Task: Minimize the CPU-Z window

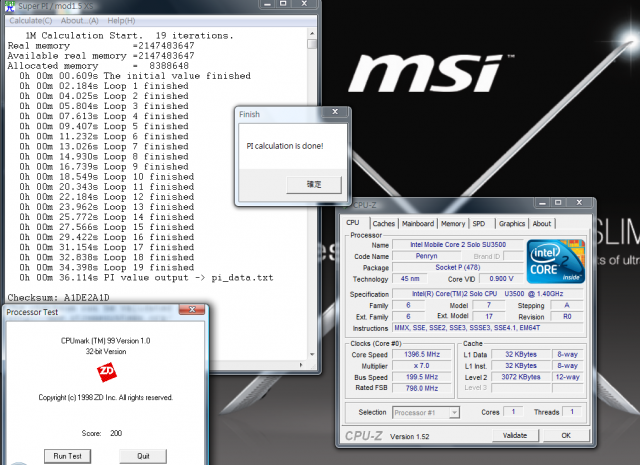Action: pos(542,202)
